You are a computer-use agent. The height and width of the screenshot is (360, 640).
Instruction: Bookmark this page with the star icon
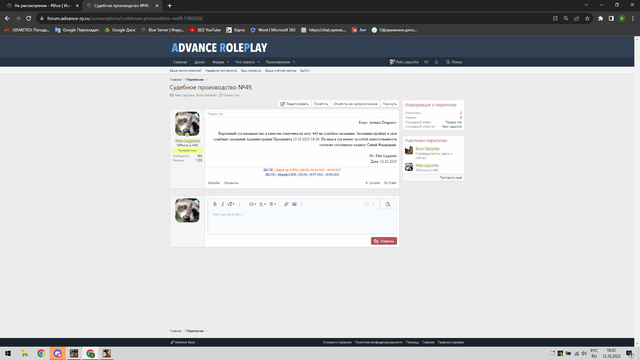click(x=587, y=18)
